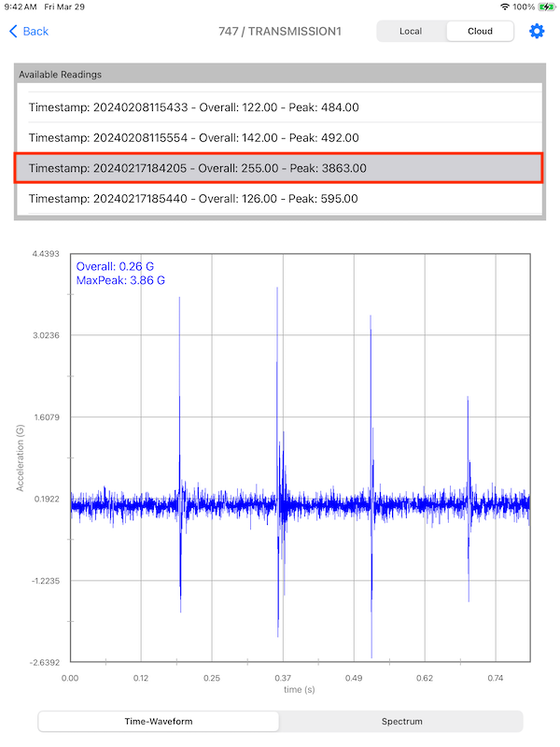Click the 0.74 x-axis tick label
Viewport: 560px width, 747px height.
[496, 678]
